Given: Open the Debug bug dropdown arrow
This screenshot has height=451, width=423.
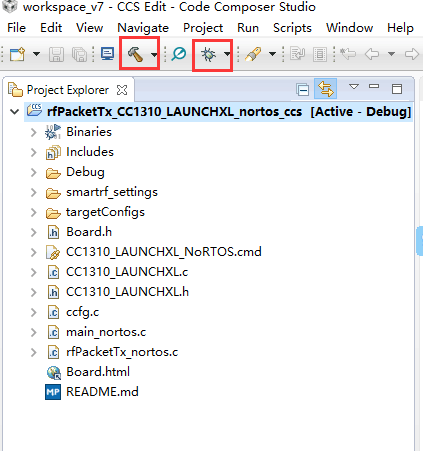Looking at the screenshot, I should tap(227, 54).
